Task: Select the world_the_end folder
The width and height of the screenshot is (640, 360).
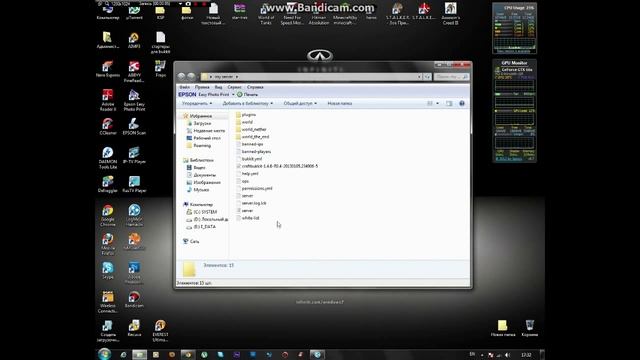Action: tap(252, 137)
